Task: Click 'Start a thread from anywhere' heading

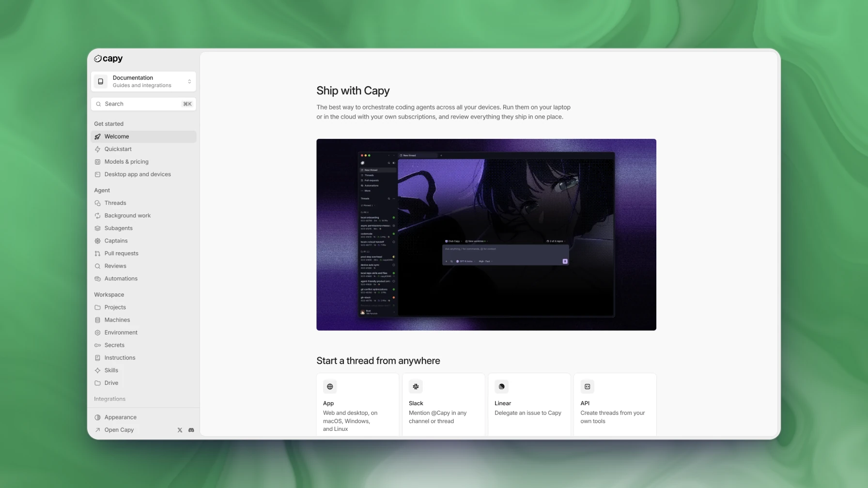Action: 378,361
